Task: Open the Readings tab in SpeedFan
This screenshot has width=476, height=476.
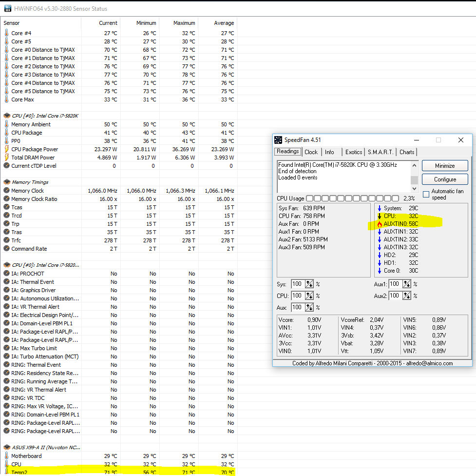Action: tap(288, 151)
